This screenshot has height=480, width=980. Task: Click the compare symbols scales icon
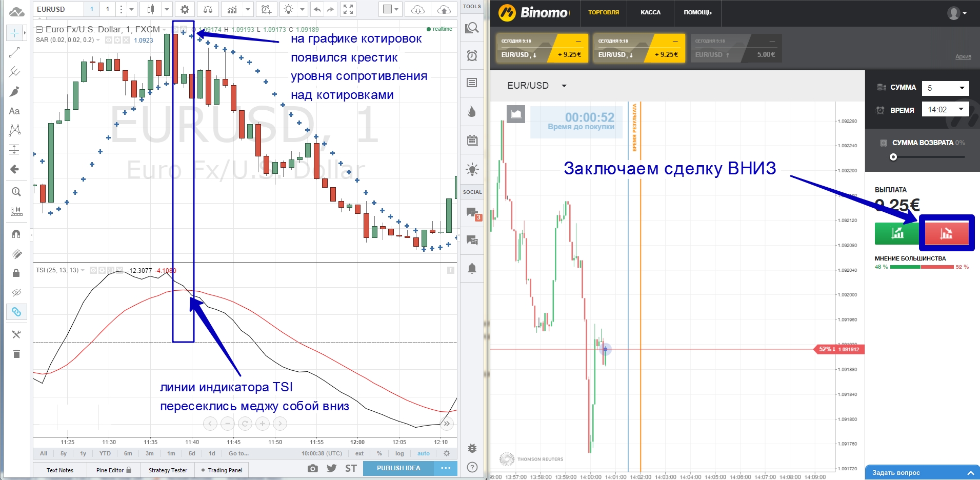click(x=208, y=9)
